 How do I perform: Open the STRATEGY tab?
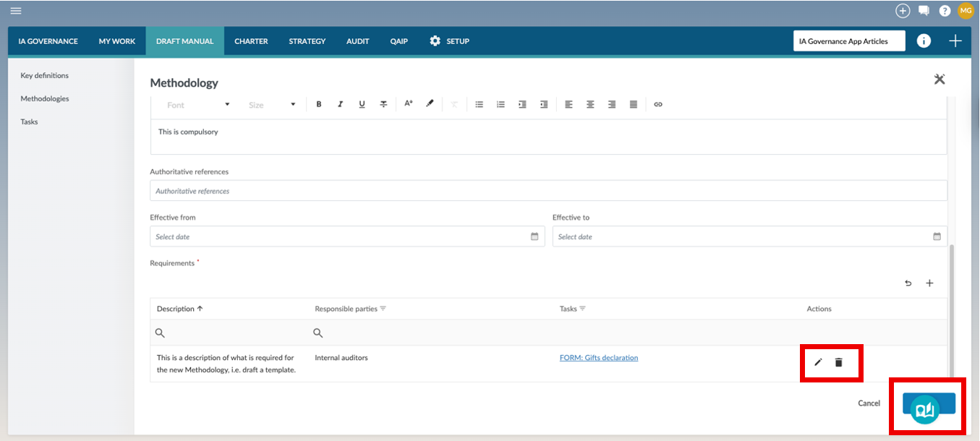(307, 41)
